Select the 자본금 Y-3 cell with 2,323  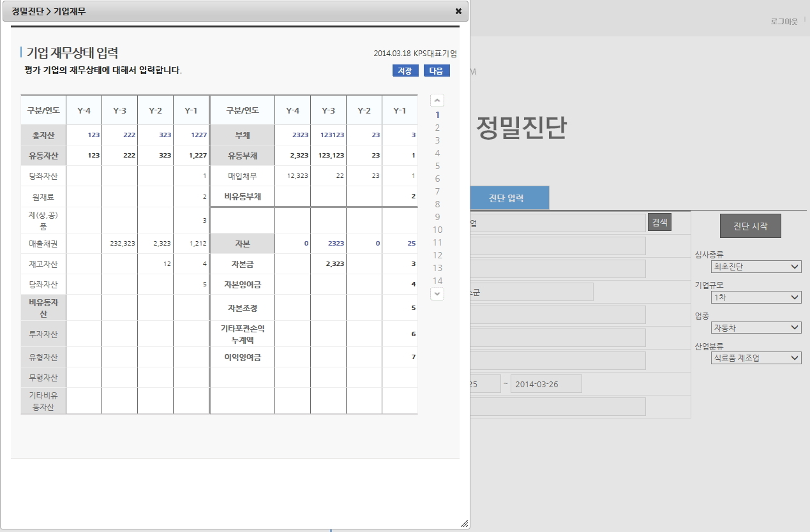point(328,264)
